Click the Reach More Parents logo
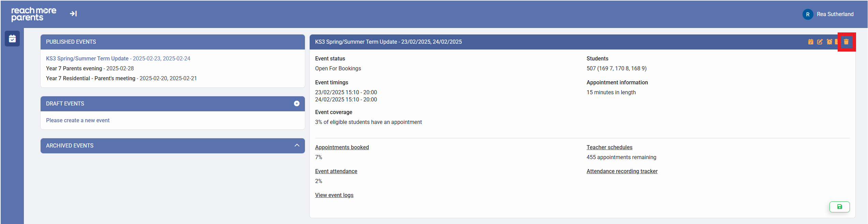Viewport: 868px width, 224px height. [34, 14]
